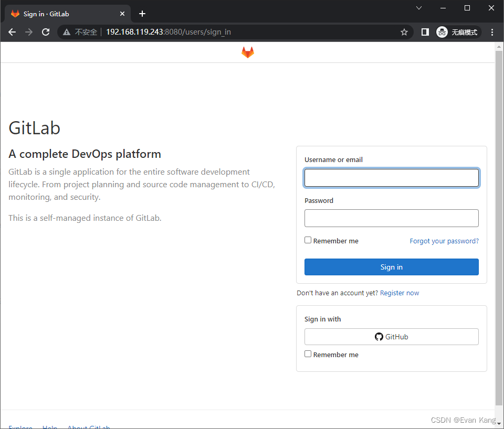
Task: Open Forgot your password? link
Action: pos(444,241)
